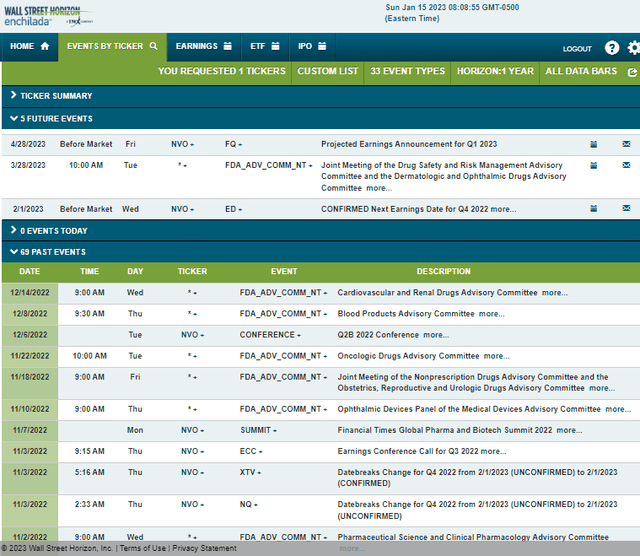
Task: Show more on Ophthalmic Devices Panel entry
Action: (618, 409)
